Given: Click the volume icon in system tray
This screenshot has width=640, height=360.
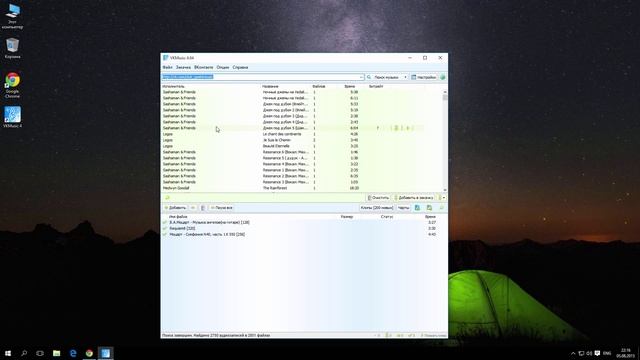Looking at the screenshot, I should tap(589, 353).
